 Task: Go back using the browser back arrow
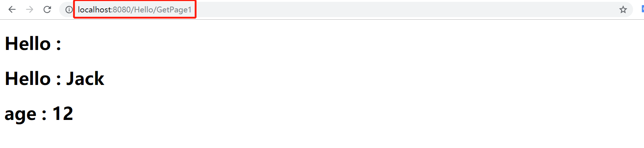pos(12,9)
